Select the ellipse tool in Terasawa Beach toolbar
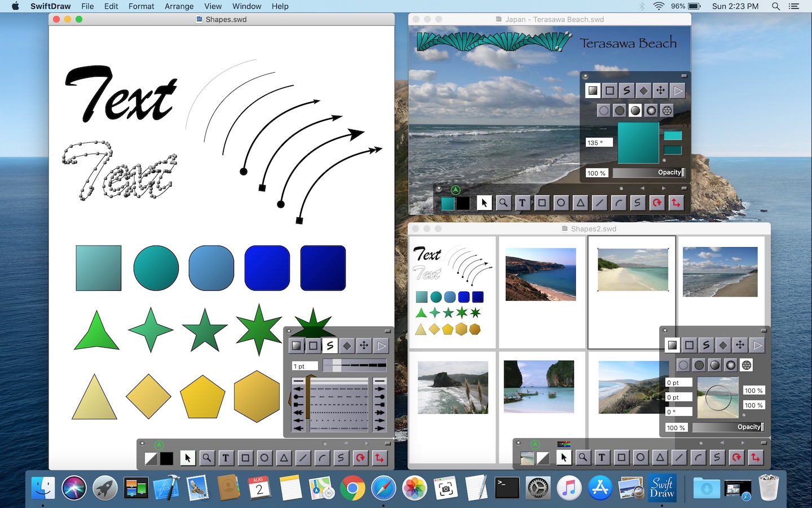The image size is (812, 508). pyautogui.click(x=561, y=203)
